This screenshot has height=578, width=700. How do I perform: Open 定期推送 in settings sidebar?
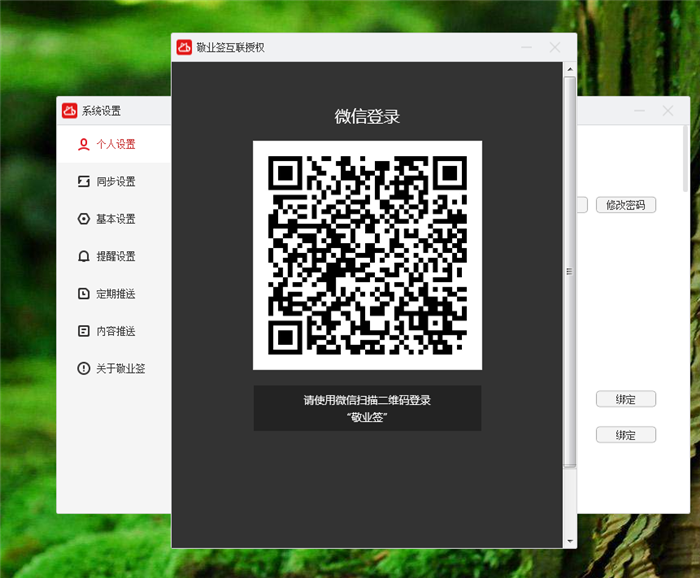tap(114, 294)
